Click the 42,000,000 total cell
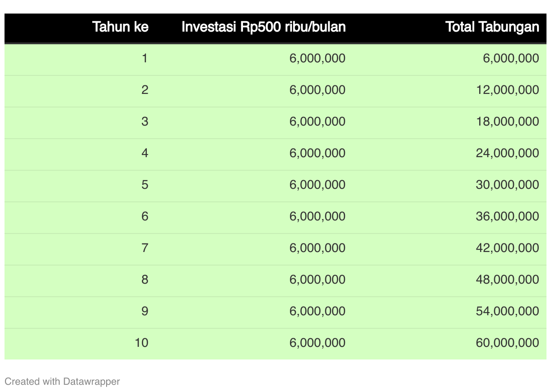 click(507, 248)
